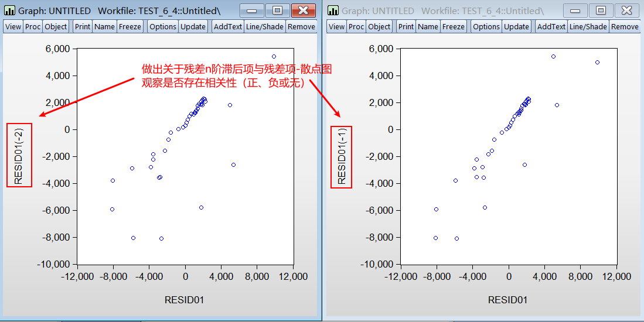This screenshot has width=644, height=322.
Task: Click Freeze in the right graph window
Action: tap(454, 27)
